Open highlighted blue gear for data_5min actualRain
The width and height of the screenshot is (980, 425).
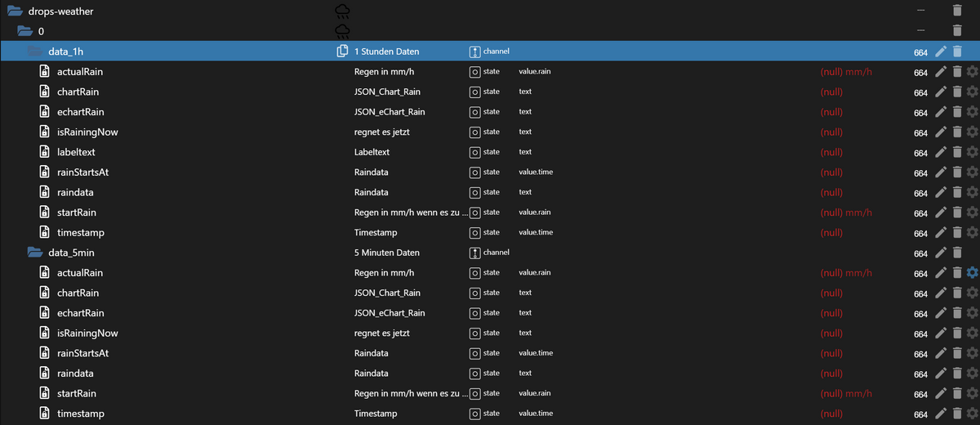[x=972, y=273]
